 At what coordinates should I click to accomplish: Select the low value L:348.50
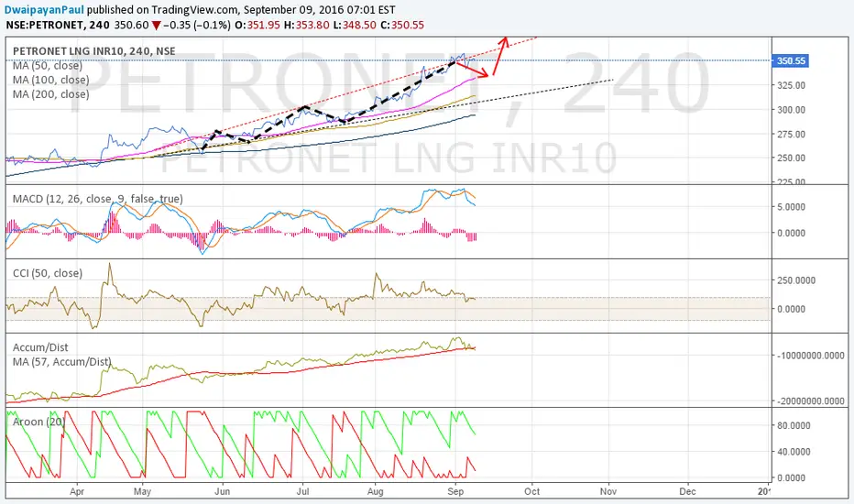tap(355, 25)
